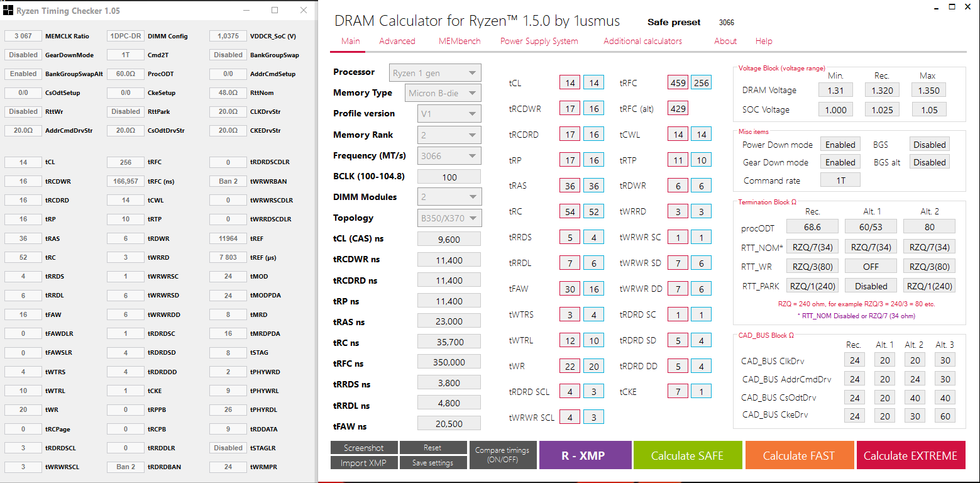Viewport: 980px width, 483px height.
Task: Click tSTAGLR Disabled value in Timing Checker
Action: click(228, 448)
